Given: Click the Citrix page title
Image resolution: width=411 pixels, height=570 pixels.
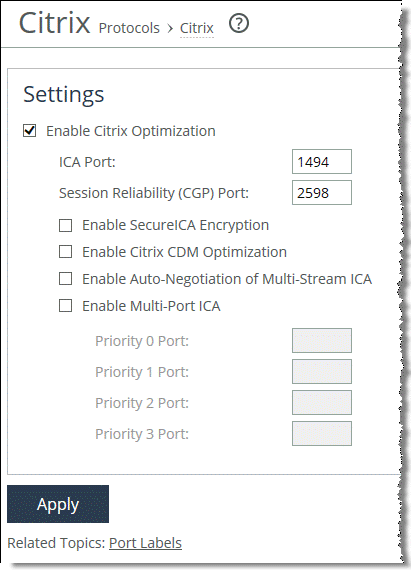Looking at the screenshot, I should click(x=55, y=23).
